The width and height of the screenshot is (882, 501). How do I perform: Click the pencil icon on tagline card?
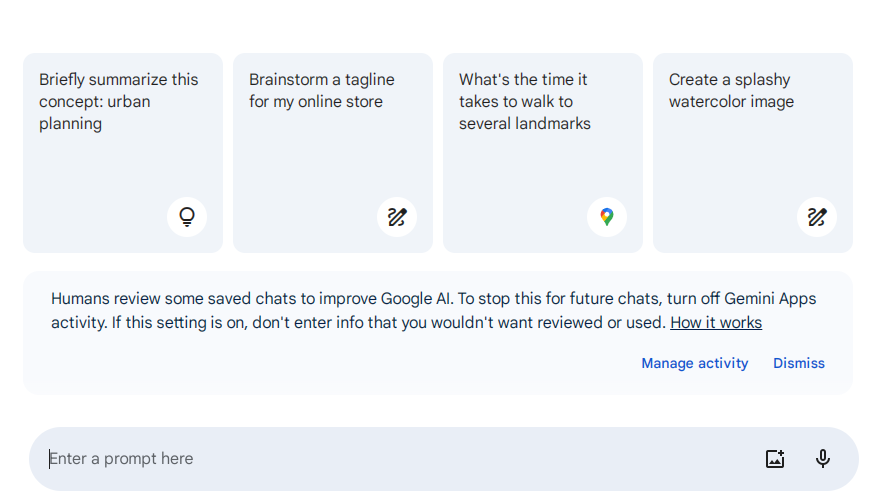(x=397, y=217)
